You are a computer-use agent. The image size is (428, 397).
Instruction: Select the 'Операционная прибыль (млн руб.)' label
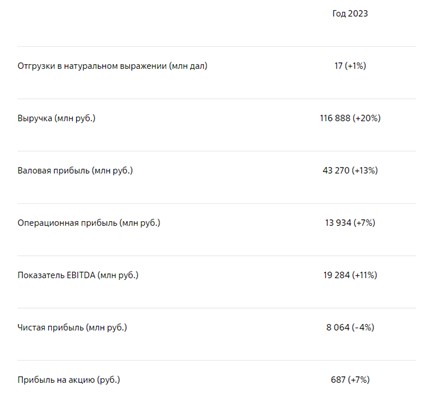pos(89,223)
